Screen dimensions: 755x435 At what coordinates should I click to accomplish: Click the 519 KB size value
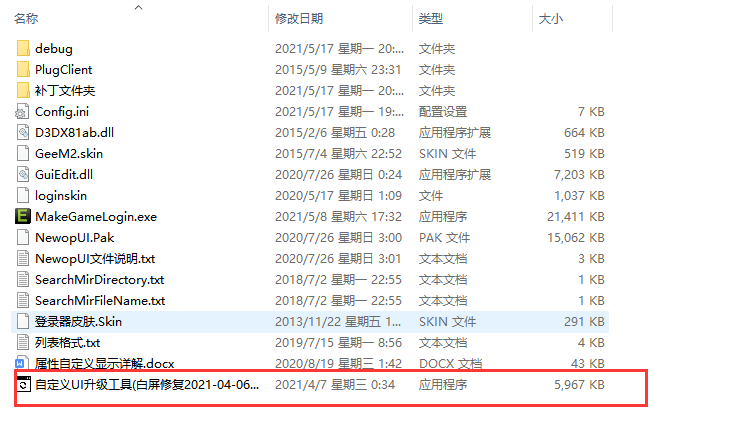tap(584, 154)
